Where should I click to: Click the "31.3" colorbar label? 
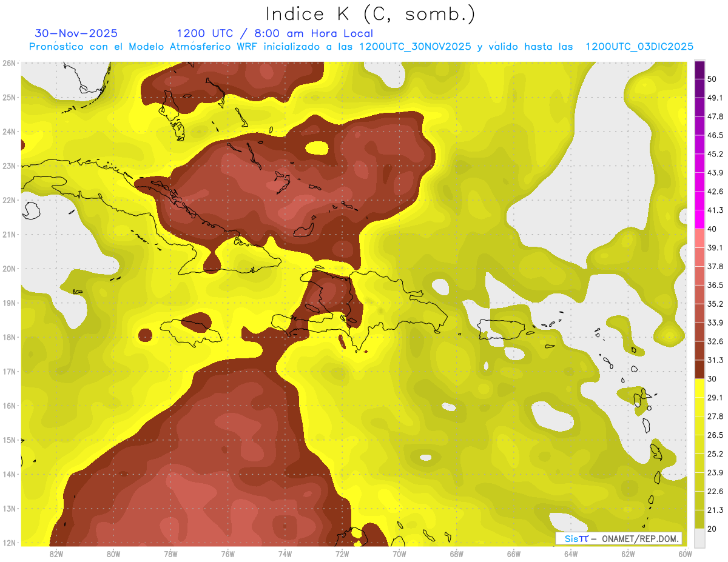tap(715, 360)
